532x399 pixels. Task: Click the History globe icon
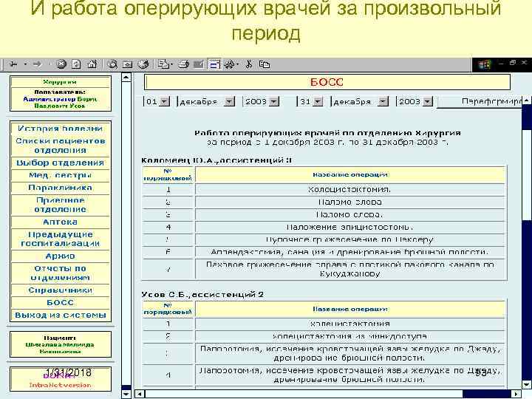143,64
